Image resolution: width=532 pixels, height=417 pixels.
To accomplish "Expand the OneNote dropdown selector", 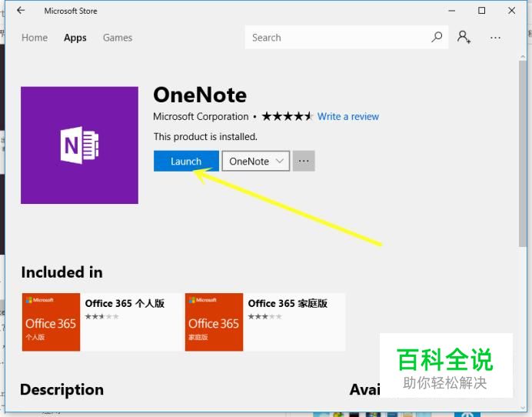I will (x=256, y=161).
